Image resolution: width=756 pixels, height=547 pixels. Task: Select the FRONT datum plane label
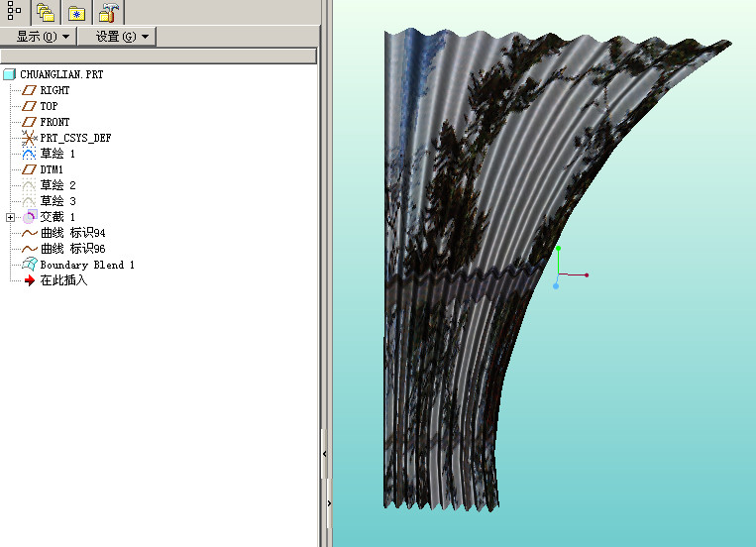point(54,122)
